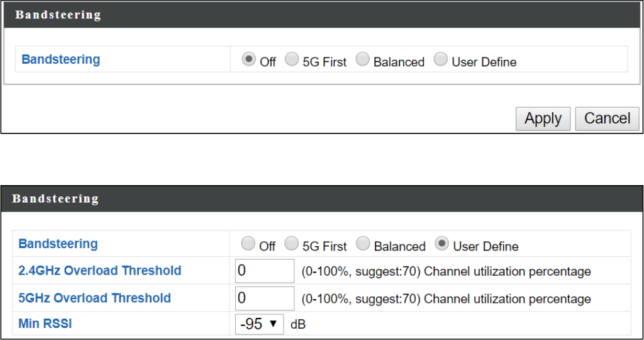Screen dimensions: 644x340
Task: Select Off radio in upper Bandsteering panel
Action: pos(249,60)
